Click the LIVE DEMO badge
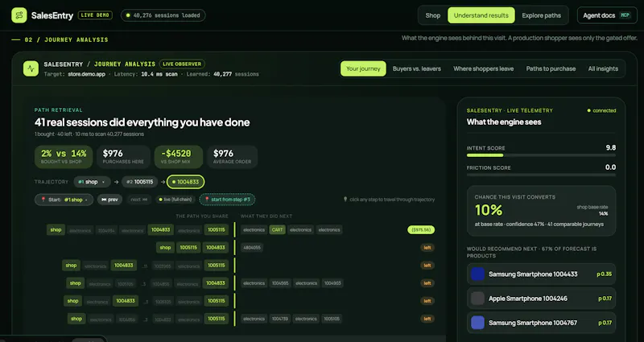 pos(95,15)
